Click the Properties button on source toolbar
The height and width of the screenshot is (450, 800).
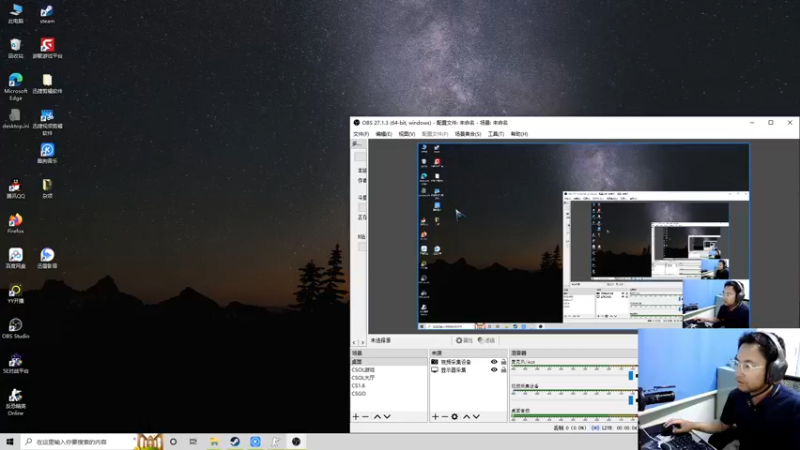click(464, 340)
